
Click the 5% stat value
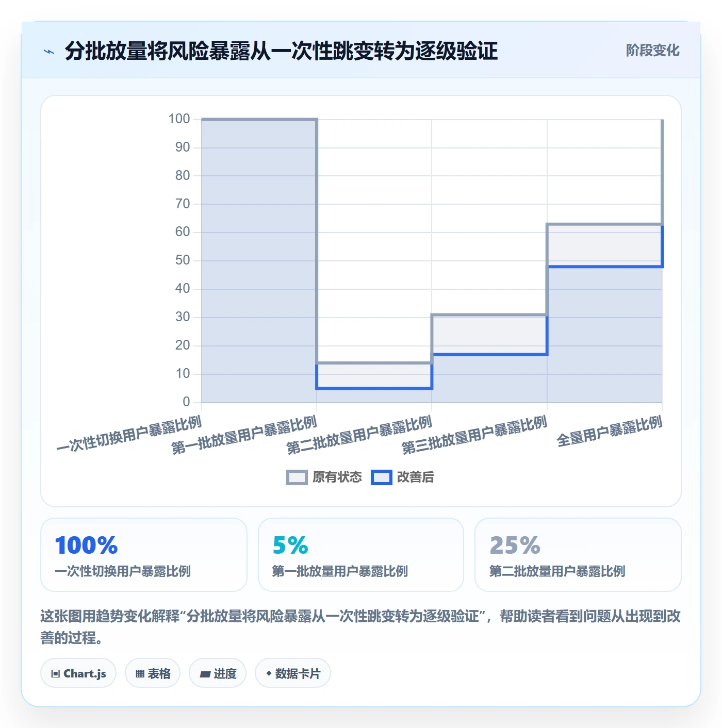coord(290,545)
